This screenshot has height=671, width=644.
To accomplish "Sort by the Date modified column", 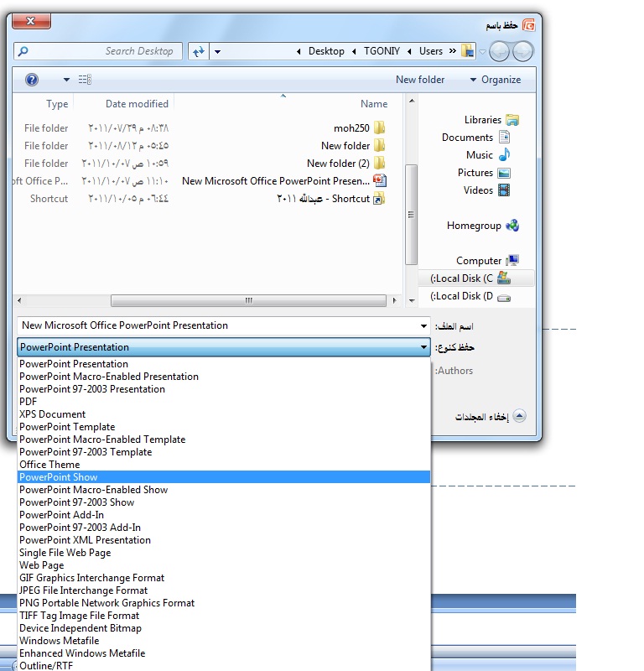I will click(x=137, y=104).
